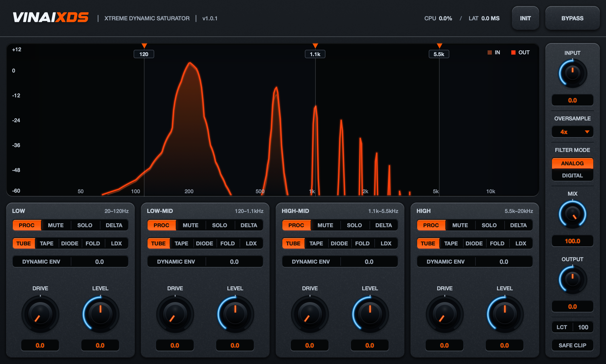Enable DELTA on the LOW band
This screenshot has width=606, height=364.
click(x=114, y=225)
